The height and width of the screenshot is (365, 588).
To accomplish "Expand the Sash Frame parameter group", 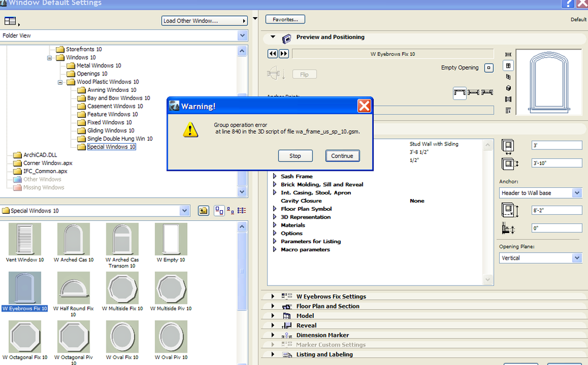I will 274,176.
